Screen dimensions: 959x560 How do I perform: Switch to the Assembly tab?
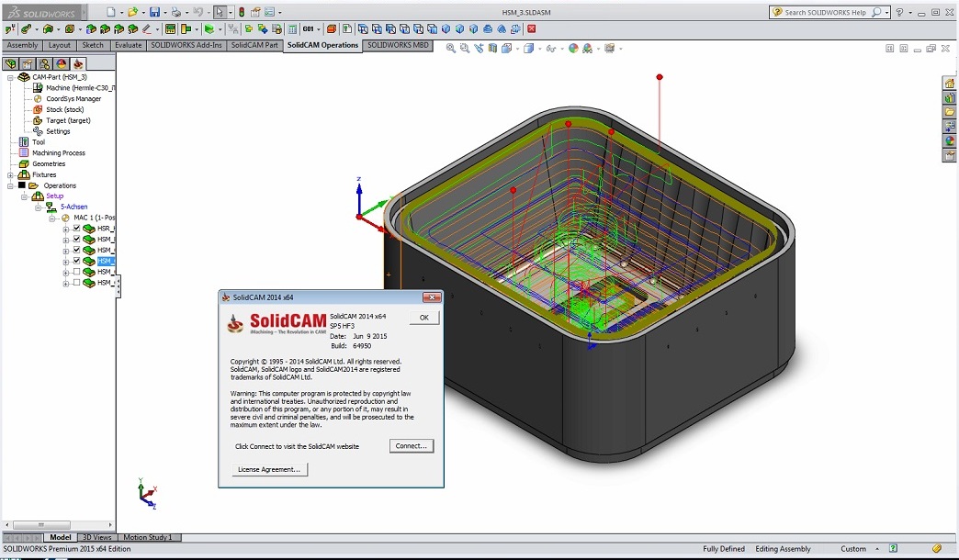point(22,45)
